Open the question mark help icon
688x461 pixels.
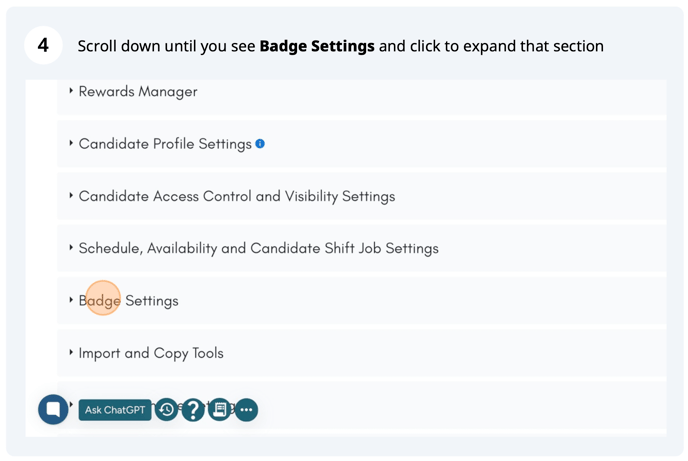tap(193, 409)
